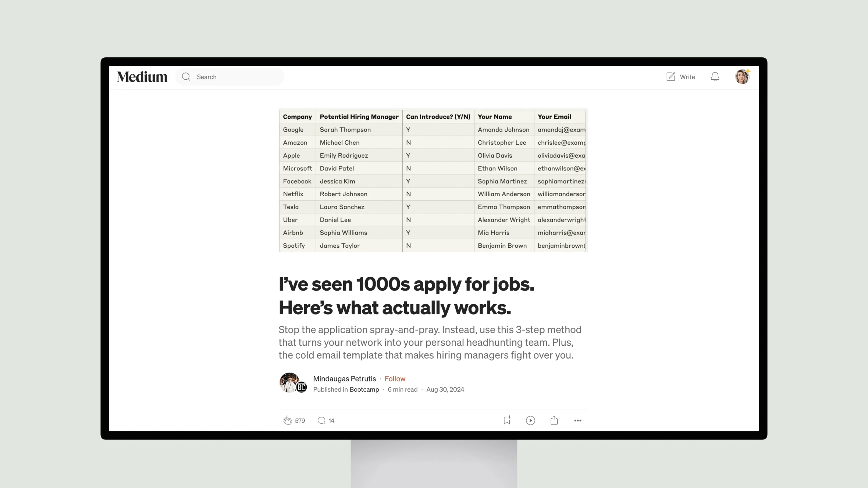This screenshot has width=868, height=488.
Task: Toggle Follow on Mindaugas Petrutis
Action: pyautogui.click(x=395, y=378)
